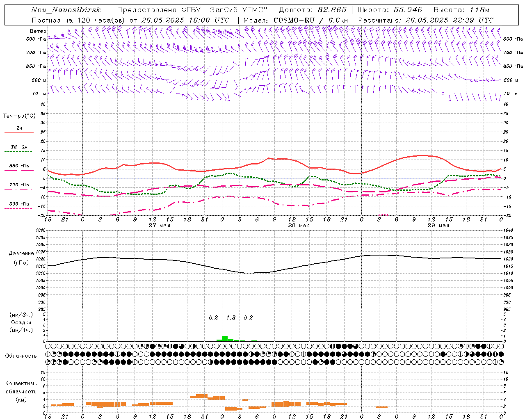Click 700 гПа in the temperature legend
Viewport: 525px width, 420px height.
coord(19,185)
